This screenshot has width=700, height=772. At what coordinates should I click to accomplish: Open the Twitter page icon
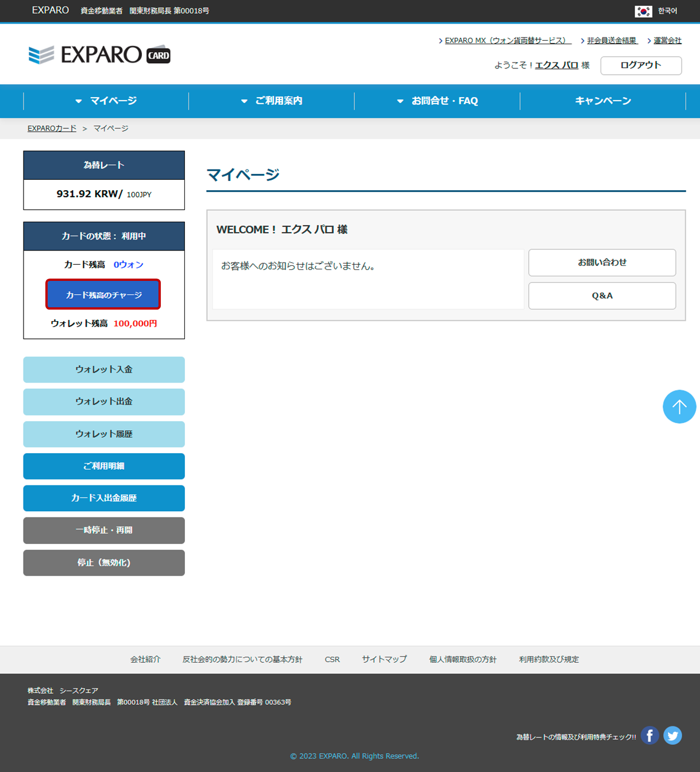click(672, 735)
